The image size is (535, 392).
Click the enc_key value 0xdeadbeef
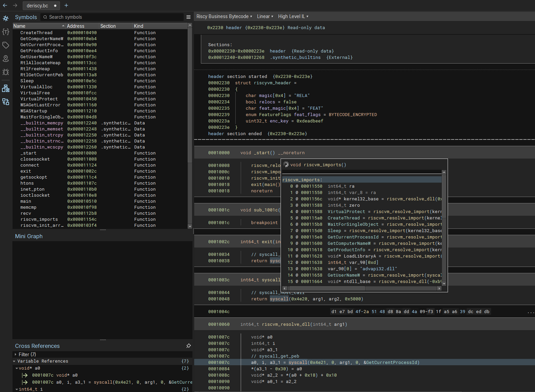310,121
